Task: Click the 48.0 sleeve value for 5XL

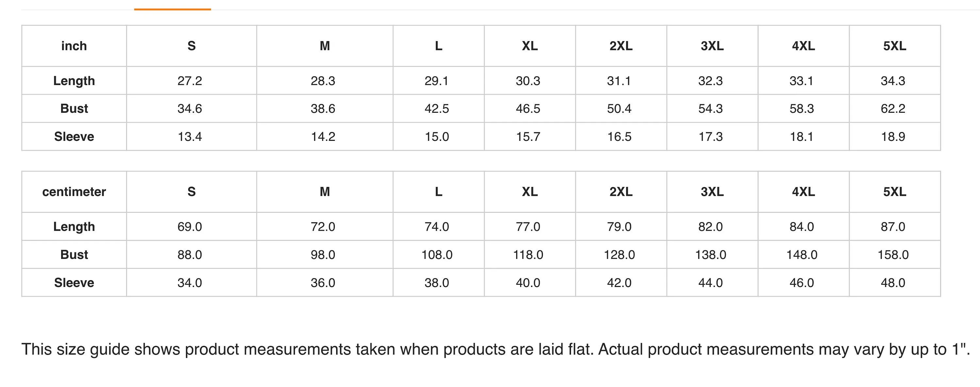Action: coord(893,282)
